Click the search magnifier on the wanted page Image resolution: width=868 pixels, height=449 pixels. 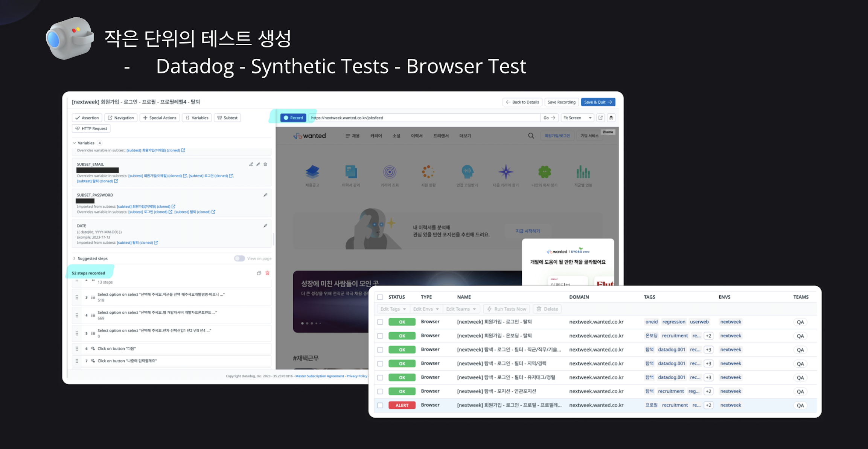click(531, 136)
